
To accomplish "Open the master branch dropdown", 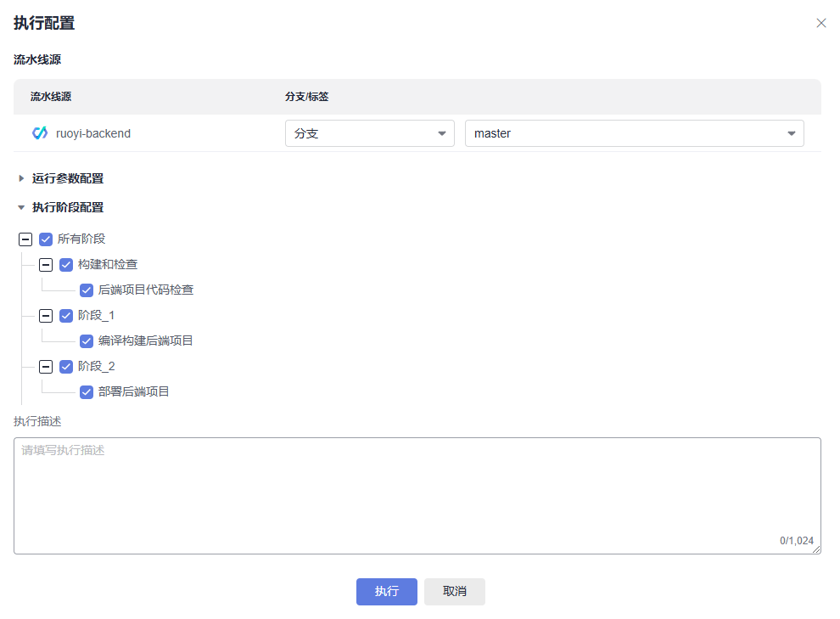I will pyautogui.click(x=635, y=133).
